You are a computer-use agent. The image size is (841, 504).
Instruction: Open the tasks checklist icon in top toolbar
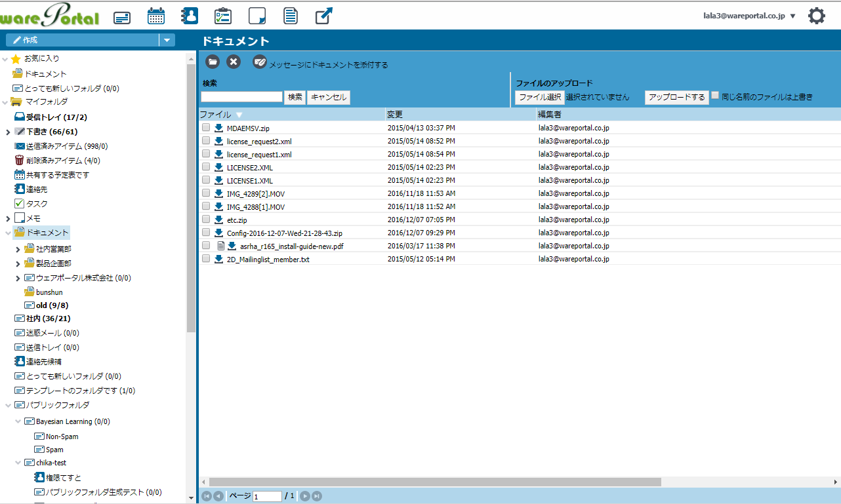click(x=223, y=16)
